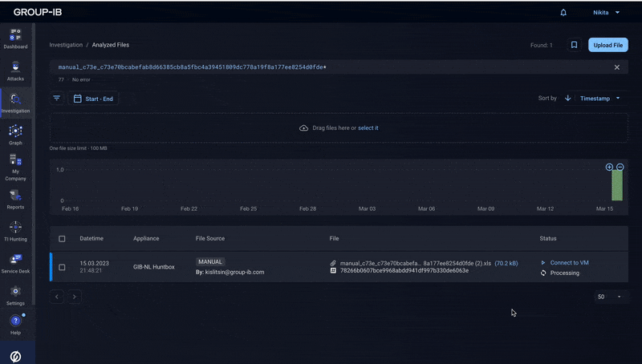642x364 pixels.
Task: Click the green bar at Mar 15 in the chart
Action: (x=617, y=185)
